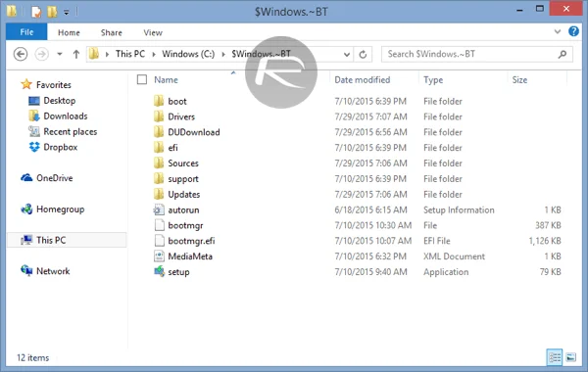Switch to Details view in status bar
This screenshot has height=372, width=588.
coord(555,357)
